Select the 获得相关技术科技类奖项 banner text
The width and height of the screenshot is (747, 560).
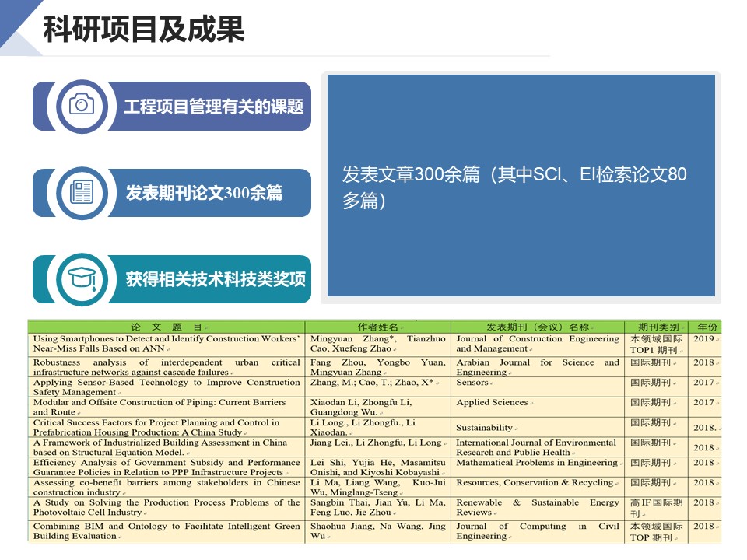[216, 279]
